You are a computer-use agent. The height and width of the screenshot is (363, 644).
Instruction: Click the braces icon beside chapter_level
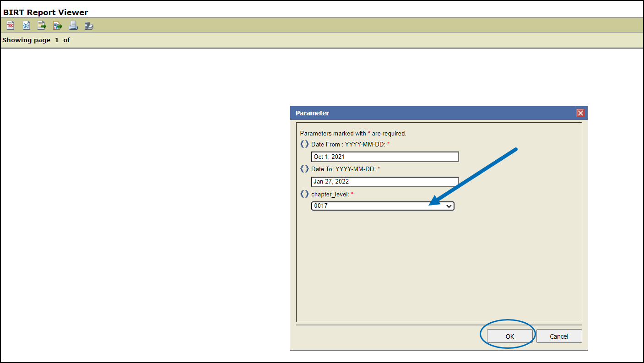click(304, 194)
